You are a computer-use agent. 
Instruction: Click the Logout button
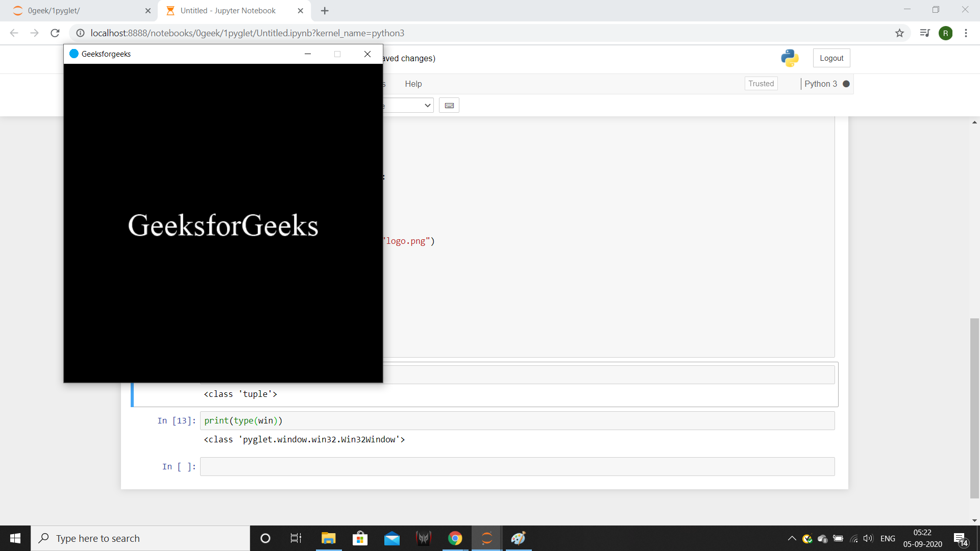(831, 58)
